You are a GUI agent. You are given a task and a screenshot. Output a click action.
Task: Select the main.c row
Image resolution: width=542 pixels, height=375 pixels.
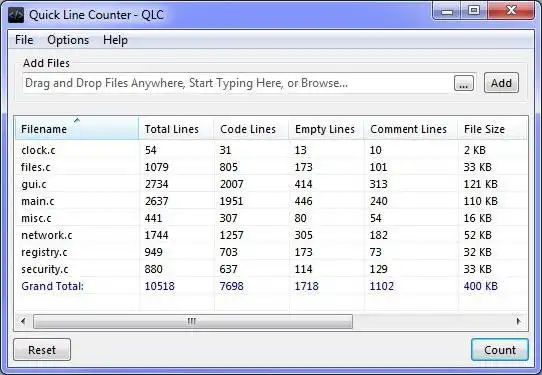[271, 201]
